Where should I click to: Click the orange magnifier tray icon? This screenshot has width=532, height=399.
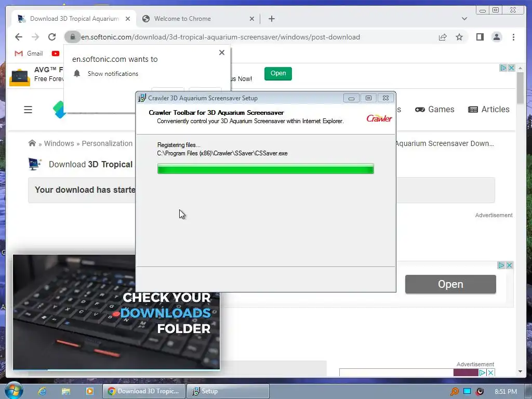click(454, 392)
